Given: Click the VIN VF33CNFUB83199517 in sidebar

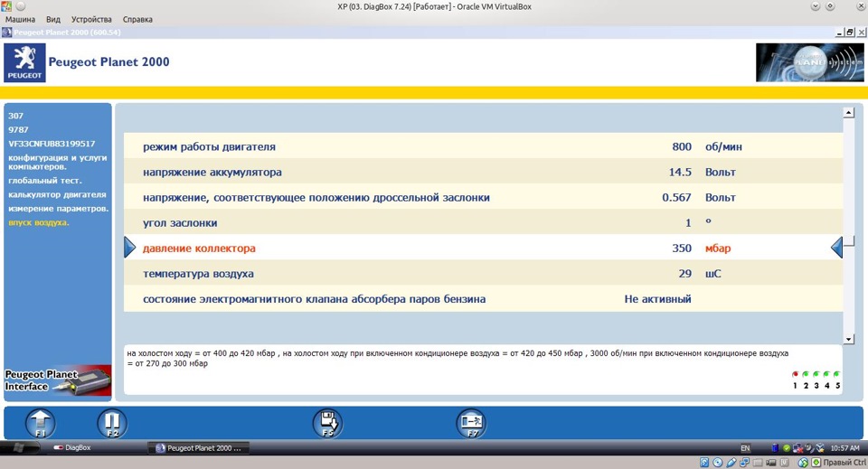Looking at the screenshot, I should point(52,144).
